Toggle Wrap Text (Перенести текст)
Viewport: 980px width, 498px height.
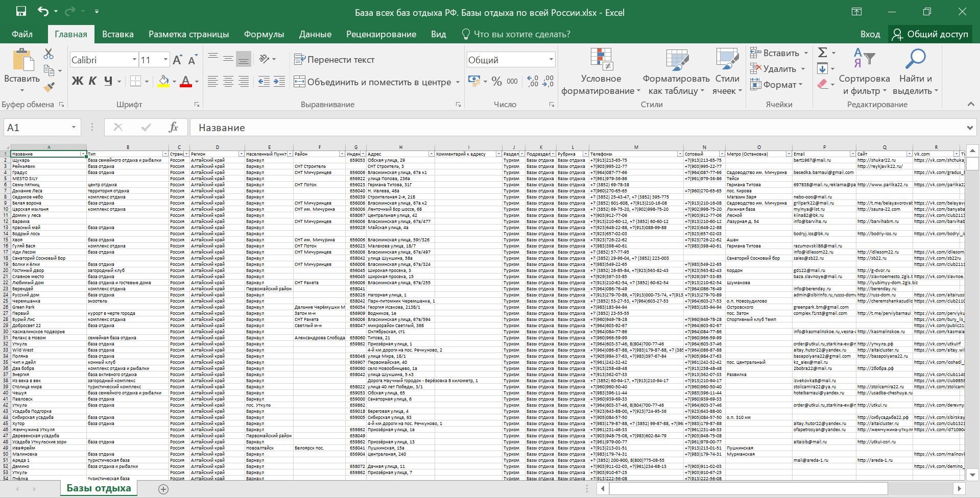coord(334,60)
